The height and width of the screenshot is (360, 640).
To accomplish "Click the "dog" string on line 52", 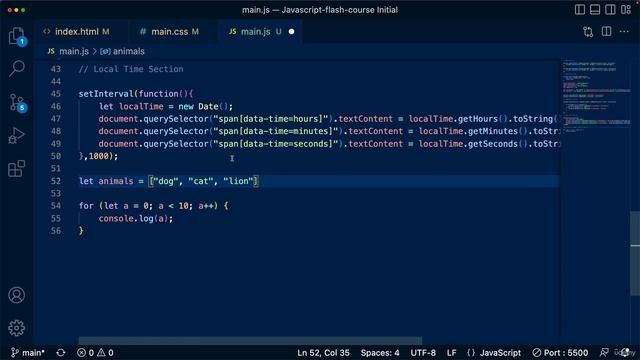I will coord(165,181).
